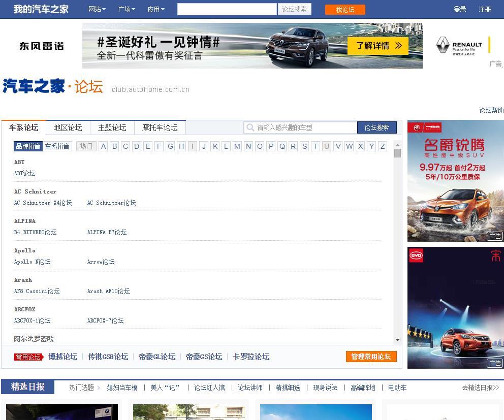Open the 卡罗拉论坛 shortcut

click(251, 357)
